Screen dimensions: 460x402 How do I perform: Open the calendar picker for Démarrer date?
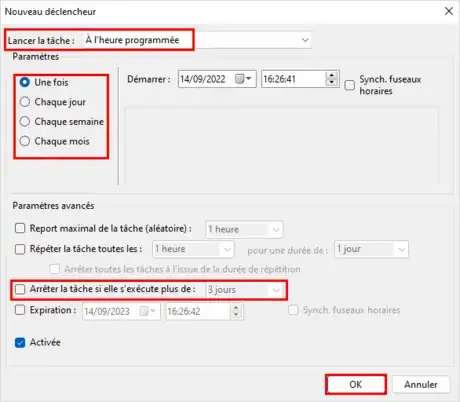point(243,79)
